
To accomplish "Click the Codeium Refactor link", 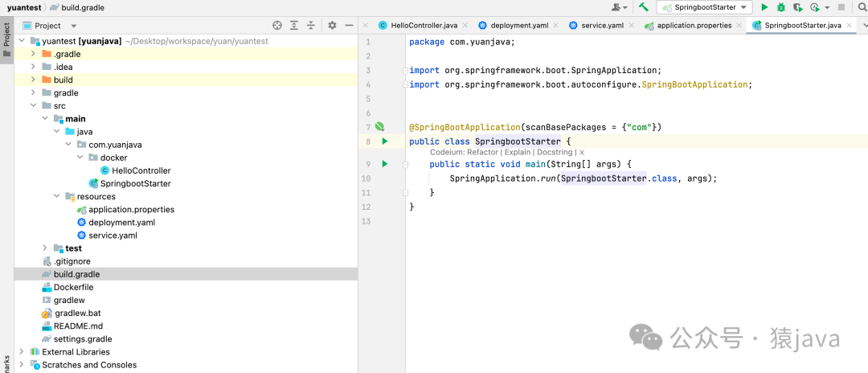I will [482, 152].
